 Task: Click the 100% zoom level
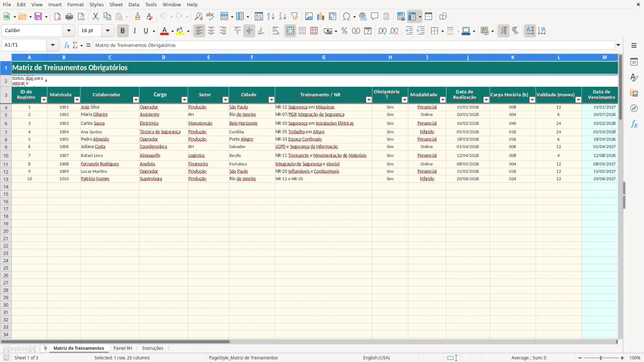tap(635, 358)
